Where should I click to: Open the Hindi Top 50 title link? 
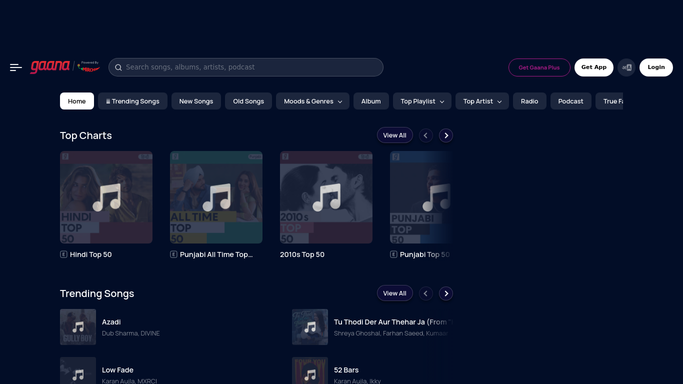(91, 255)
